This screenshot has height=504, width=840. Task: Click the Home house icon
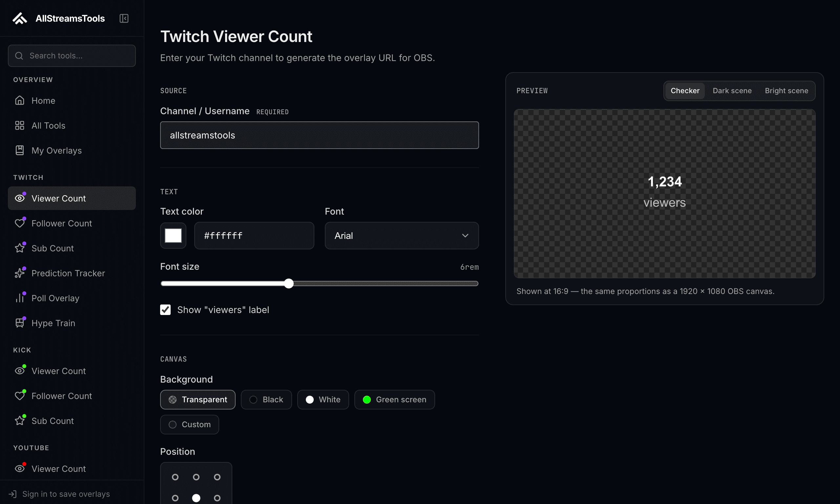[x=20, y=100]
